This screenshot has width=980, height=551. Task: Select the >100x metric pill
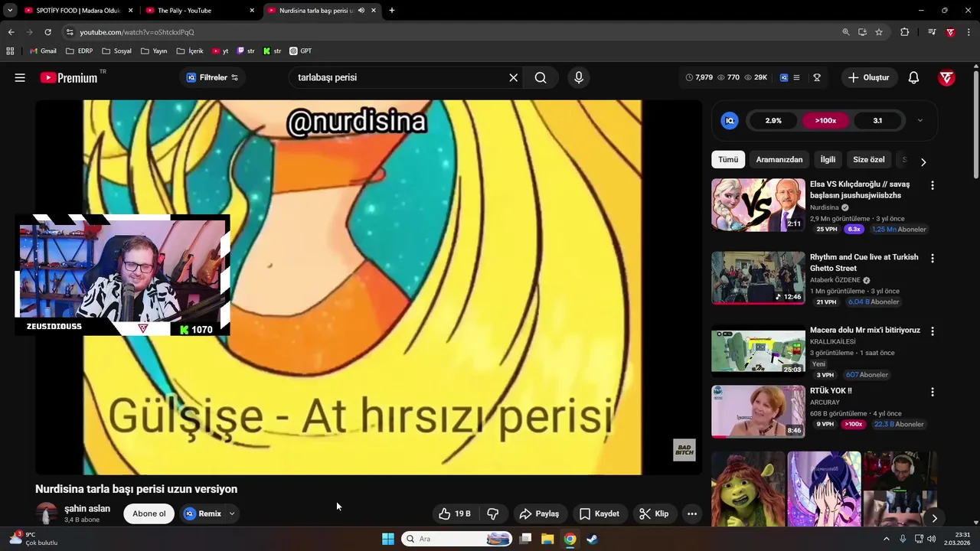825,120
